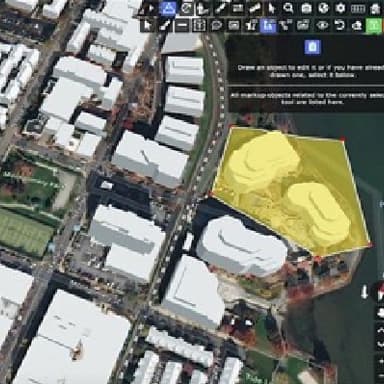Toggle visibility with the eye icon

pos(322,25)
